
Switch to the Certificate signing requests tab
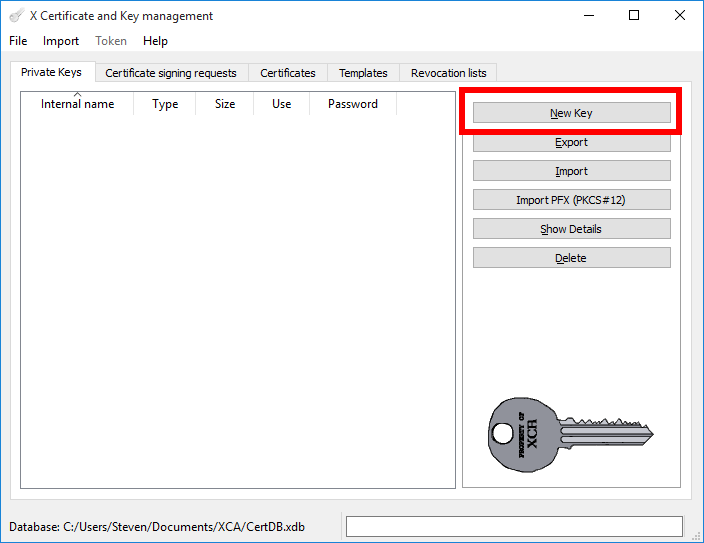click(171, 73)
